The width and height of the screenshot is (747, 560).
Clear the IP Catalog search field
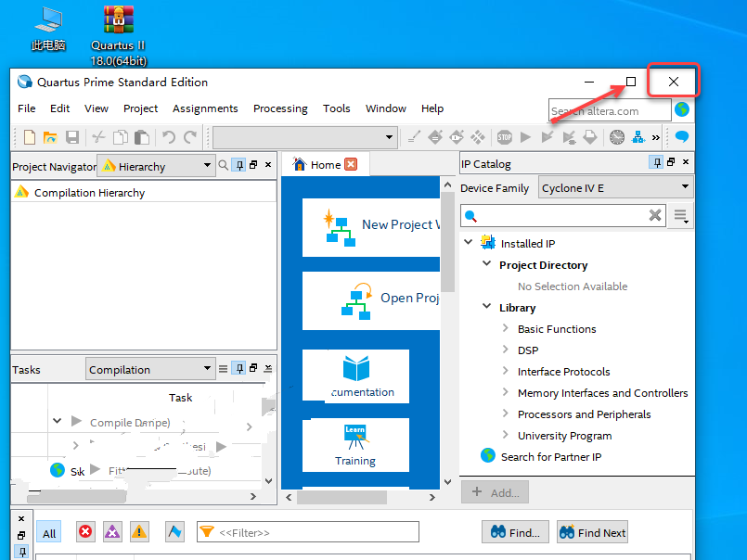pos(655,215)
